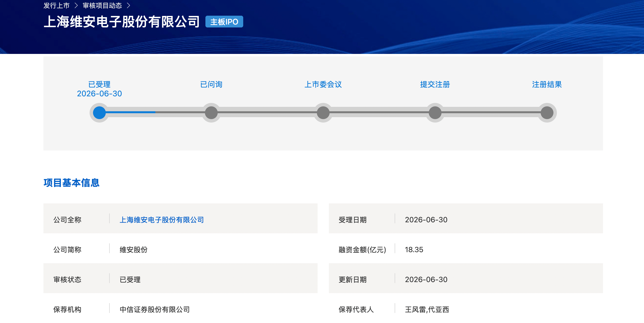Click the 注册结果 stage label
The width and height of the screenshot is (644, 323).
[547, 84]
